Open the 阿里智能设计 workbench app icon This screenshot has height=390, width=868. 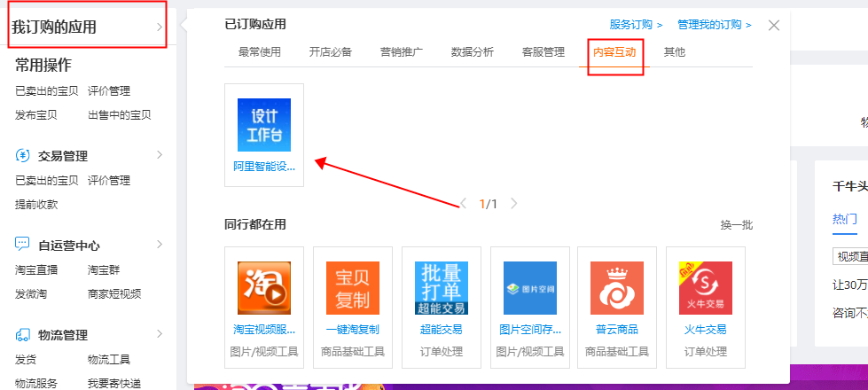coord(263,125)
